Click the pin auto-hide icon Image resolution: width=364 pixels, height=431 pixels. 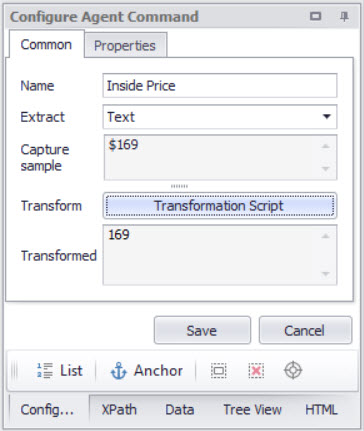pos(344,16)
